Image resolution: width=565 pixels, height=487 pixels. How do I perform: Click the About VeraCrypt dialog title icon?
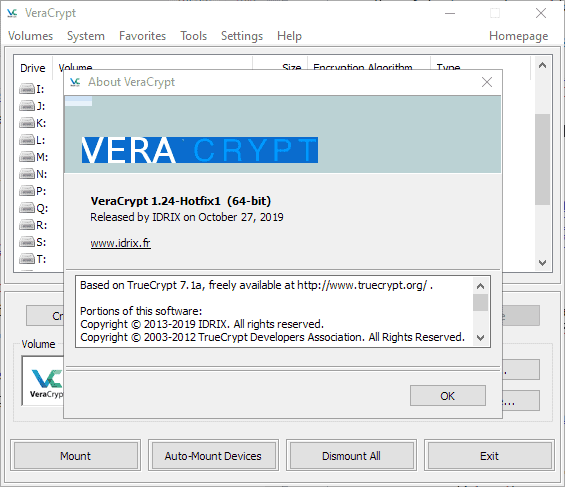(75, 82)
